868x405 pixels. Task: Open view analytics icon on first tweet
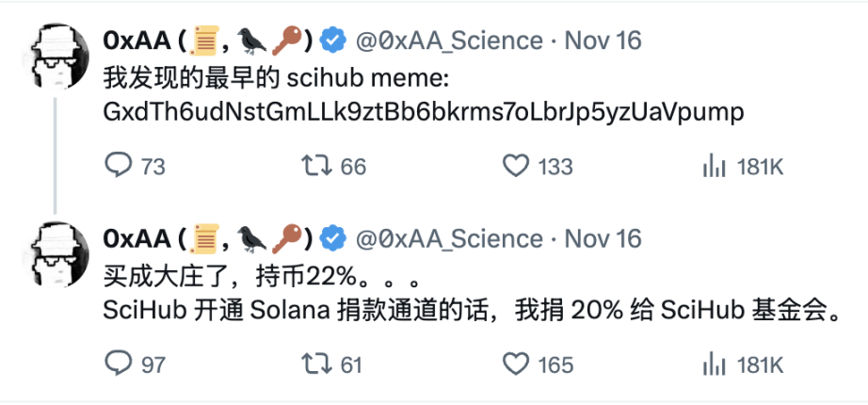pos(715,167)
